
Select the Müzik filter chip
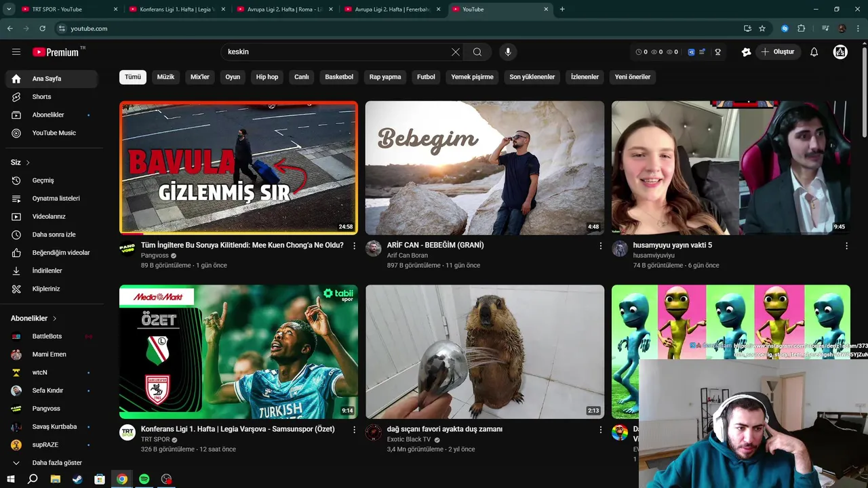coord(165,77)
